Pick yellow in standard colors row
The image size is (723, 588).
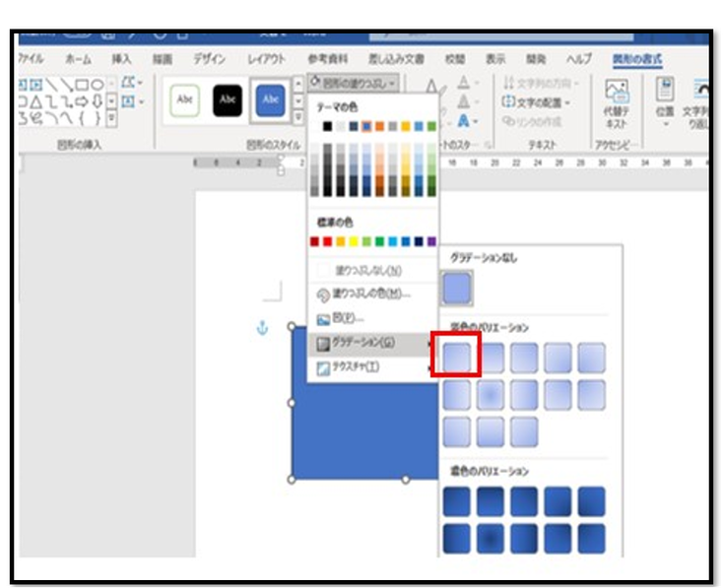click(x=354, y=241)
